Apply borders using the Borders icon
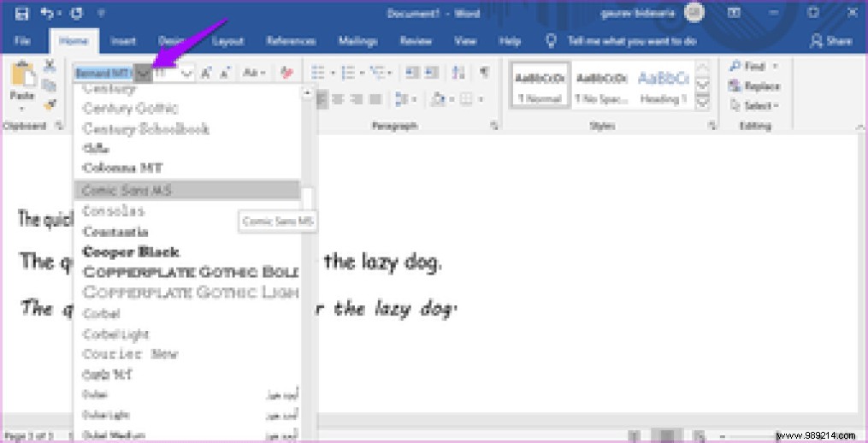The width and height of the screenshot is (868, 443). point(466,100)
